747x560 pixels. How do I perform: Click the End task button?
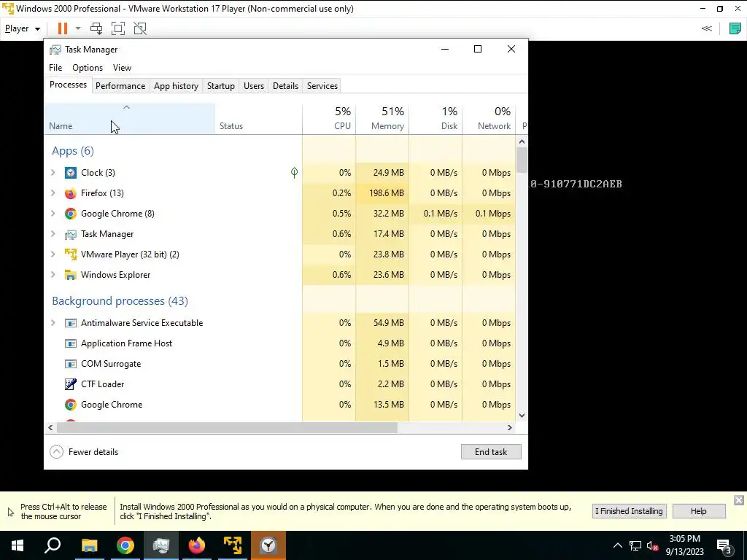click(x=491, y=452)
